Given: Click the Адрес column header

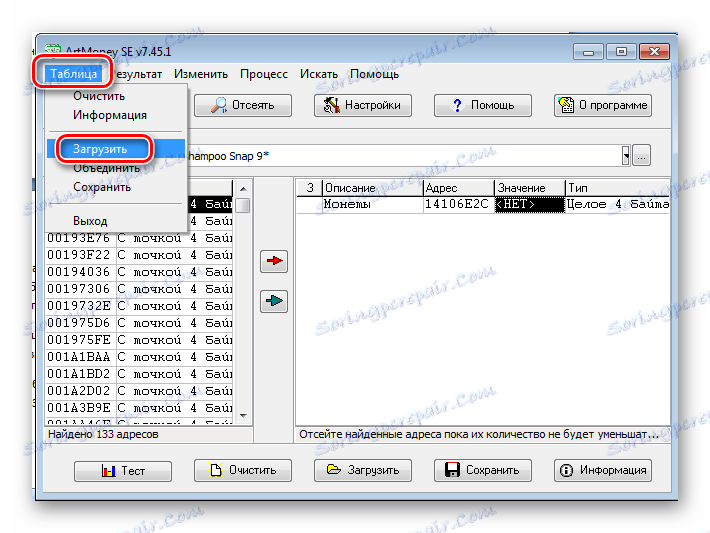Looking at the screenshot, I should pyautogui.click(x=458, y=188).
